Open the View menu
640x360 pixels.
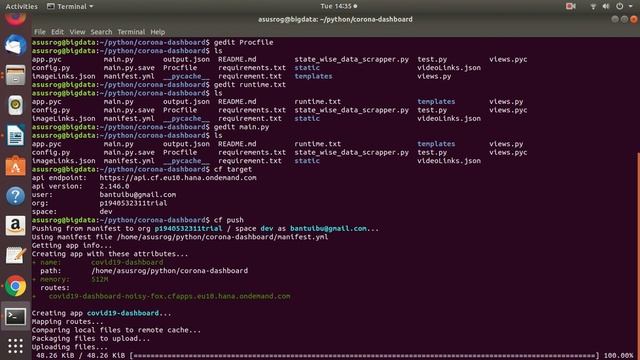tap(77, 32)
